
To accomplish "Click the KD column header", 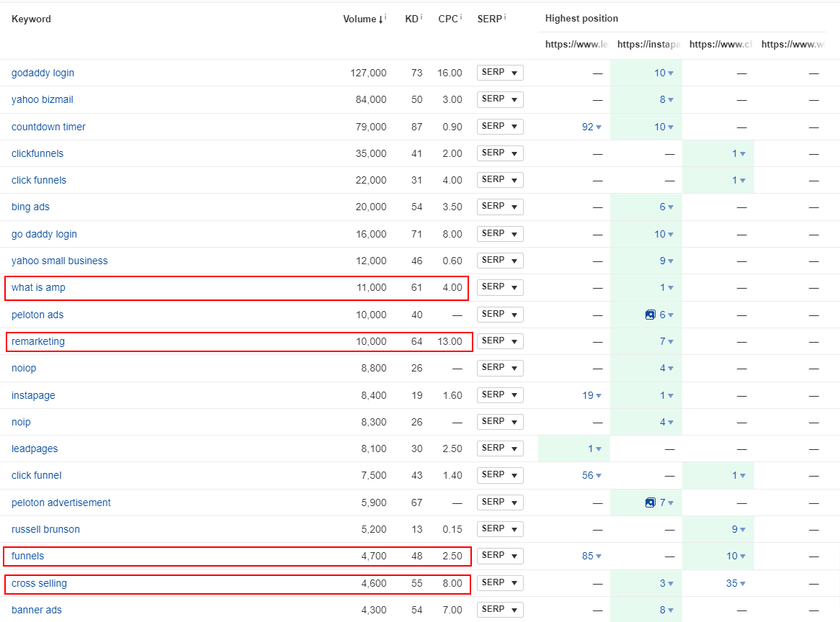I will pos(411,19).
